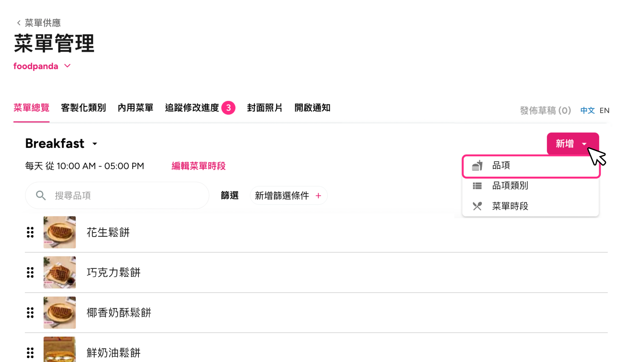Click the drag handle for 花生鬆餅
644x362 pixels.
pyautogui.click(x=30, y=232)
